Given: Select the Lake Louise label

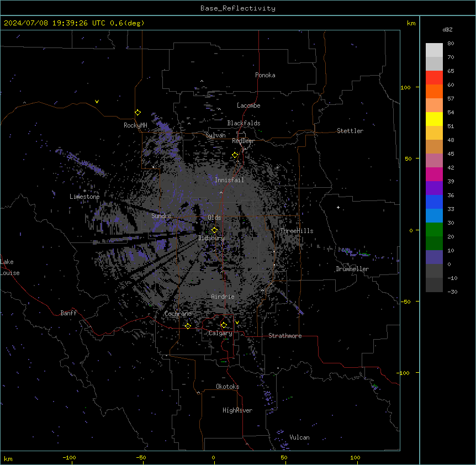Looking at the screenshot, I should coord(10,267).
